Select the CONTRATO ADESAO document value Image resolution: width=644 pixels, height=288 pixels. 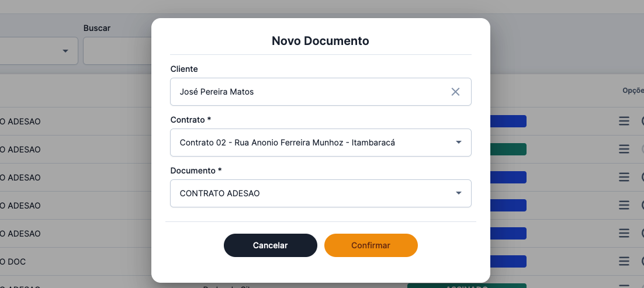click(220, 193)
